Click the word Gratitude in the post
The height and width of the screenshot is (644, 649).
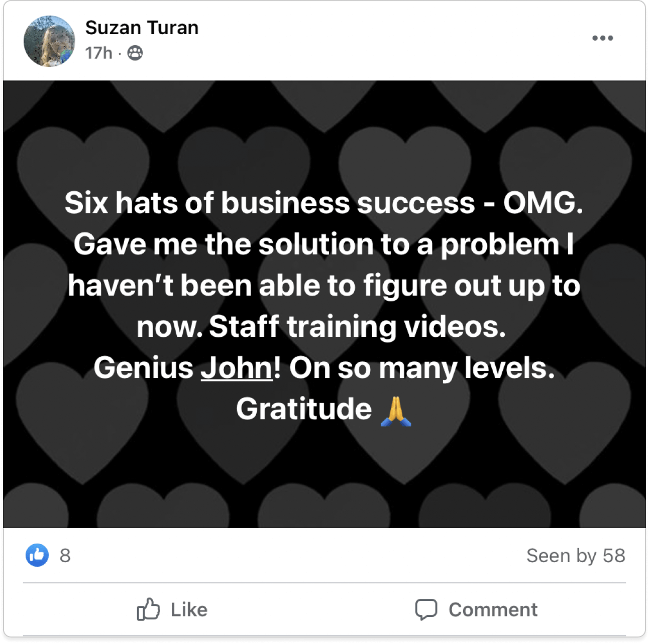(x=304, y=409)
